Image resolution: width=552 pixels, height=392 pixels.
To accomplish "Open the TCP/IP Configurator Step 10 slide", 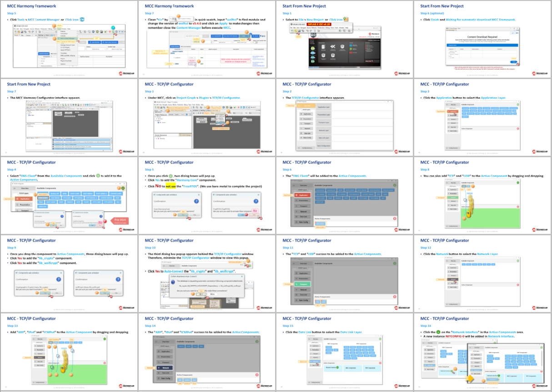I will tap(207, 273).
